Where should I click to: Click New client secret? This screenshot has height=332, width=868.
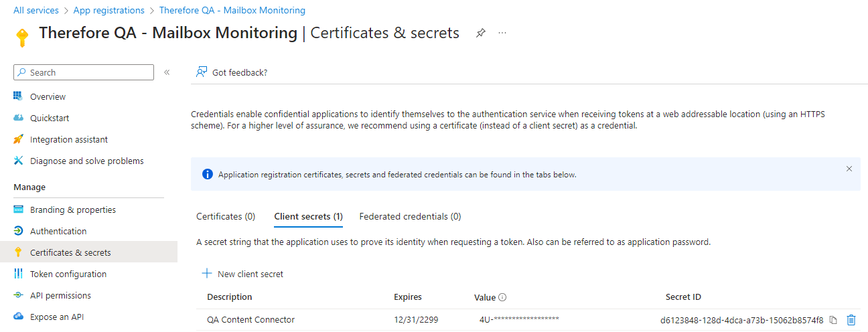pyautogui.click(x=242, y=274)
